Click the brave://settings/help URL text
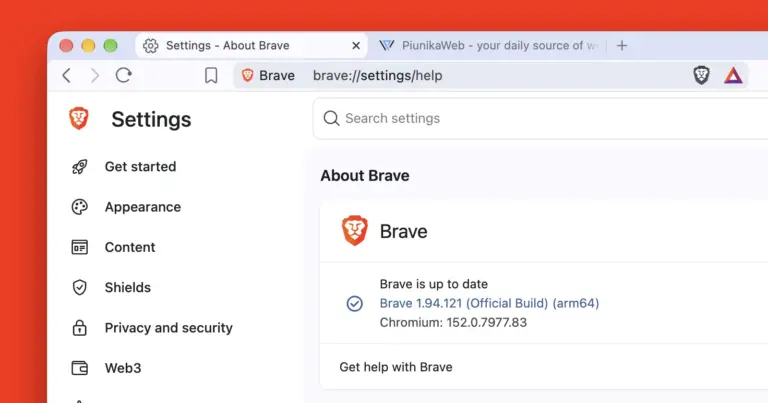The image size is (768, 403). 378,75
